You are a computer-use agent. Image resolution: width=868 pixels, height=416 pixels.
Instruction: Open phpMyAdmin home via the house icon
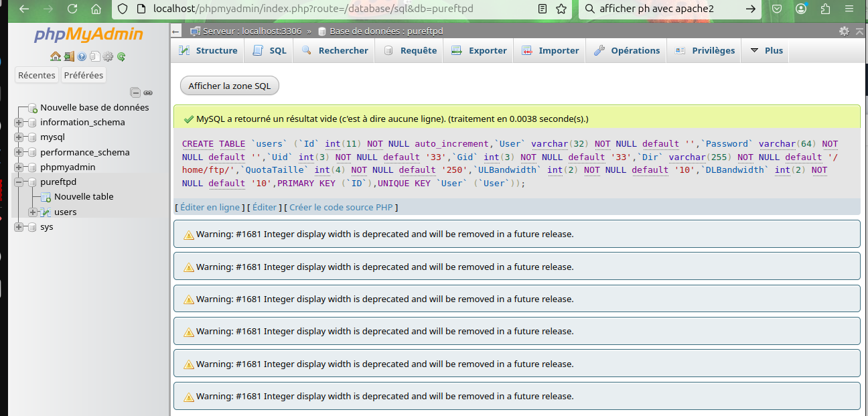(55, 57)
